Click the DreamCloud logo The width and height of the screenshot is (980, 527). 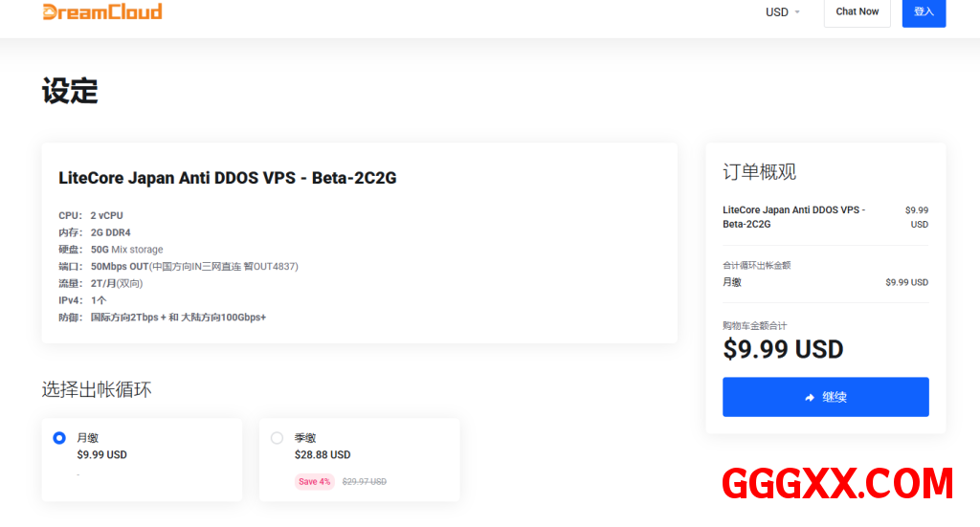point(102,11)
